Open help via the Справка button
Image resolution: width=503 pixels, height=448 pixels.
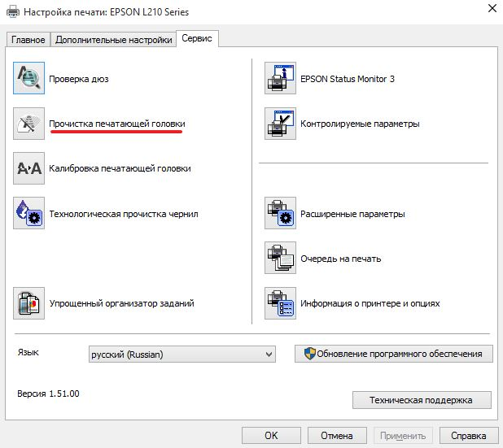tap(469, 436)
